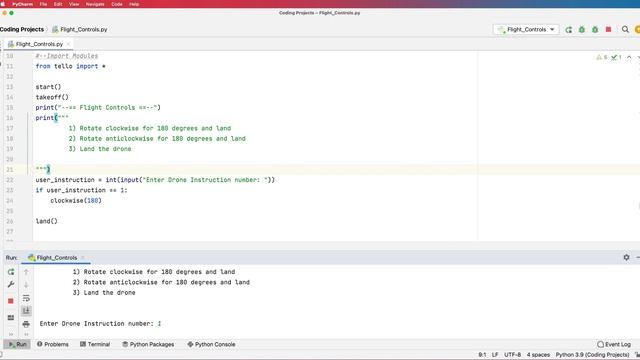Click the red Stop square in Run panel
640x360 pixels.
(11, 301)
